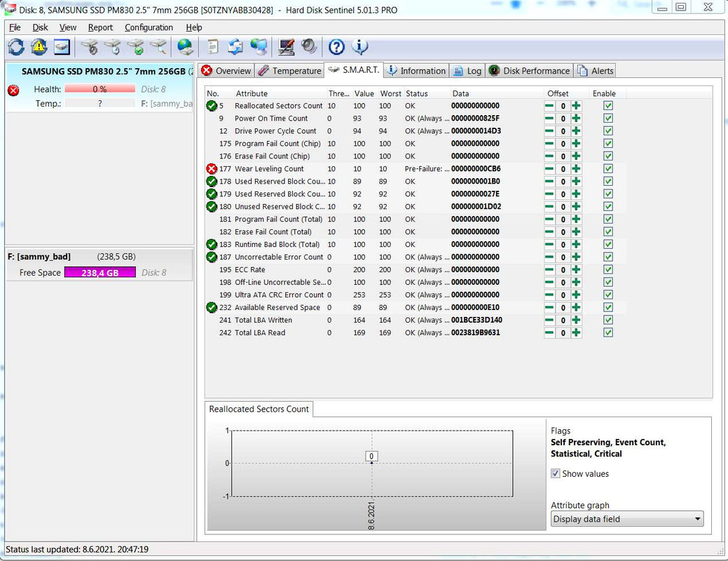Click green check icon on Reallocated Sectors Count row
728x561 pixels.
click(x=212, y=105)
